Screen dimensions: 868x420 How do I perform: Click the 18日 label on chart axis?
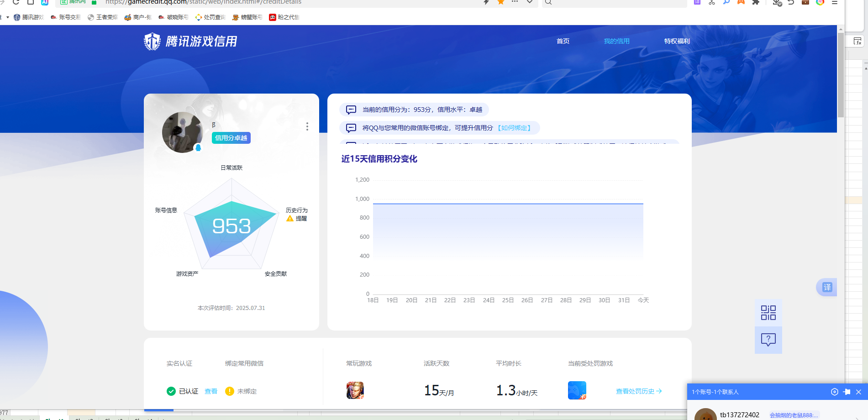[x=373, y=300]
